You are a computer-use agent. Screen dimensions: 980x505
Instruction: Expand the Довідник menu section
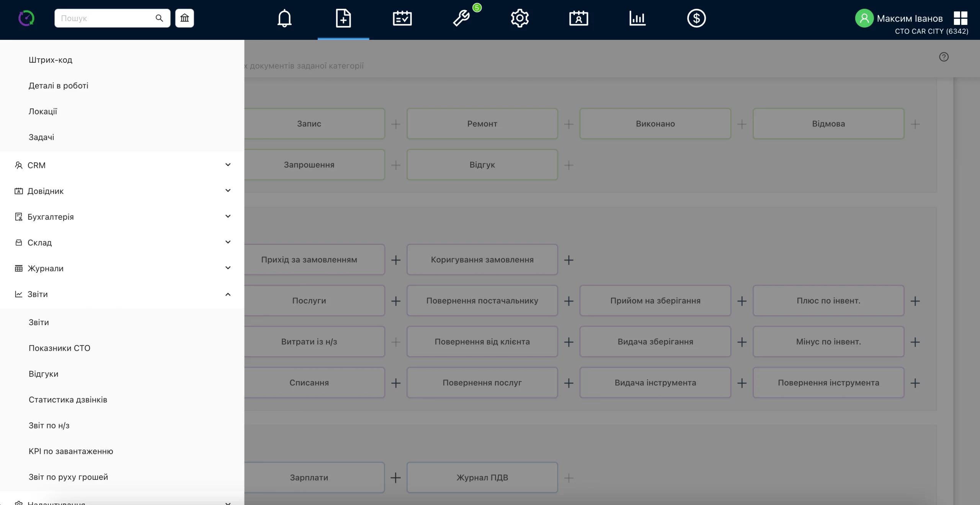click(x=122, y=191)
